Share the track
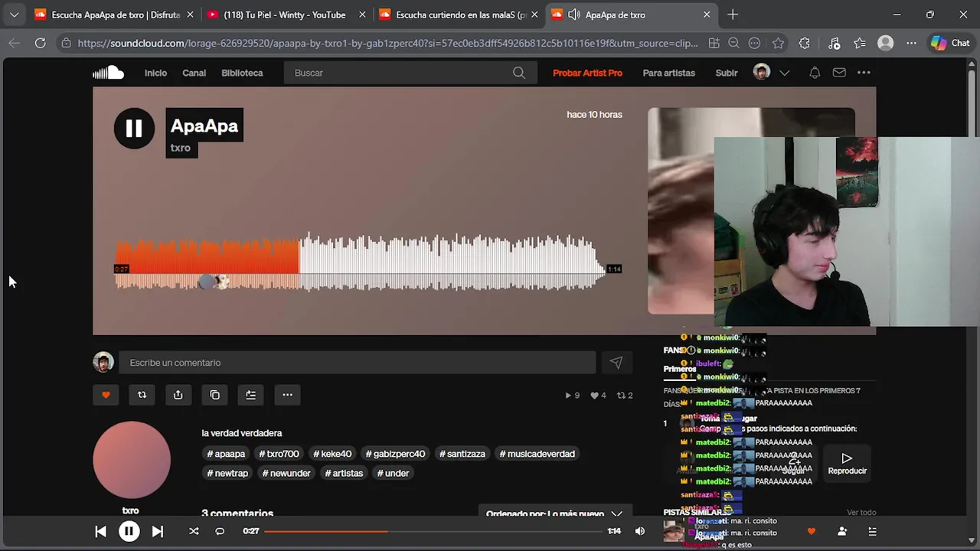The height and width of the screenshot is (551, 980). tap(178, 395)
